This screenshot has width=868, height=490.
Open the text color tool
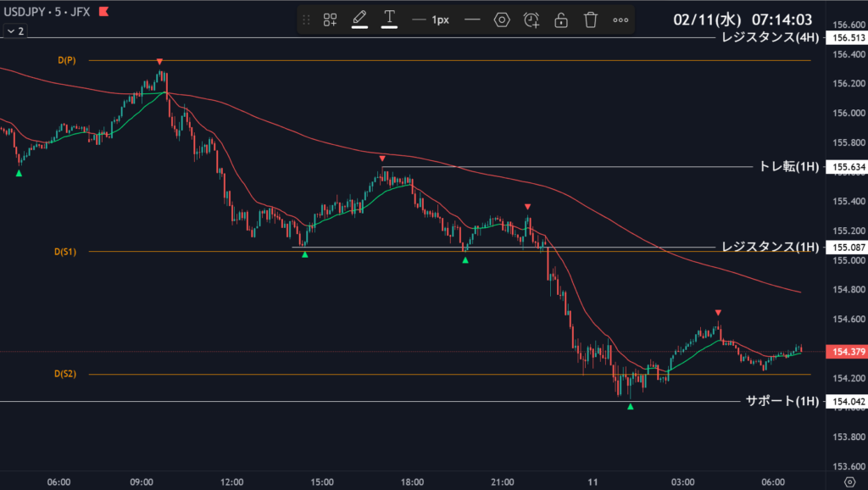389,19
